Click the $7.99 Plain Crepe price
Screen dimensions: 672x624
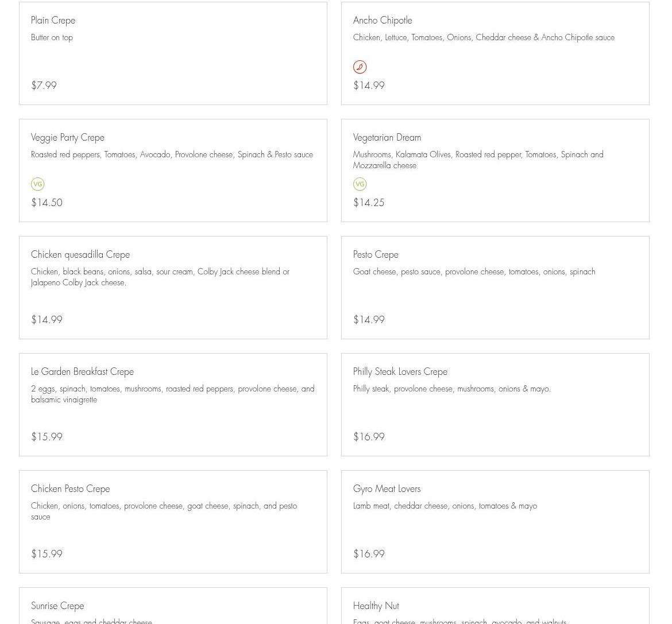coord(44,86)
